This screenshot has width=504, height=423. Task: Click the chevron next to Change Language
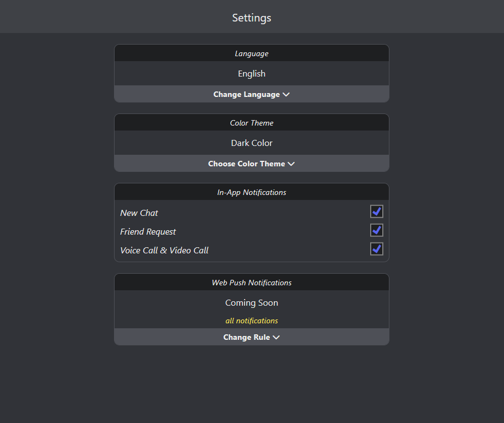point(286,95)
